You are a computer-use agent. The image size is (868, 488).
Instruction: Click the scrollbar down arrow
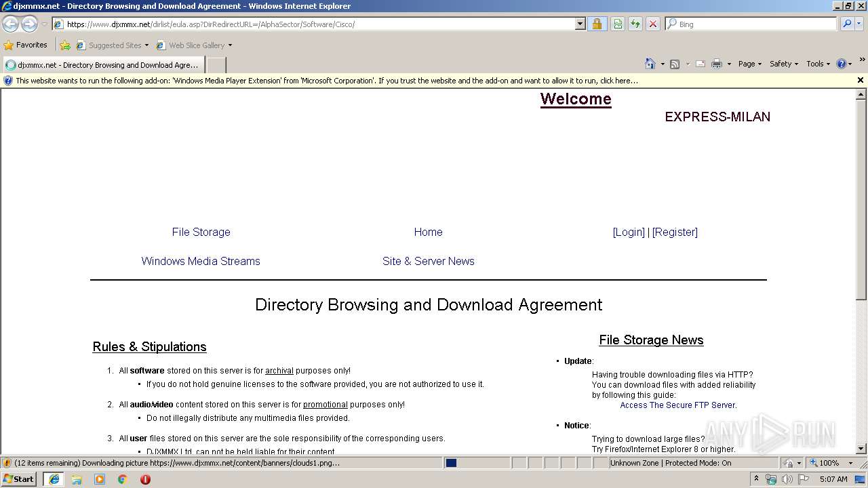(x=861, y=449)
